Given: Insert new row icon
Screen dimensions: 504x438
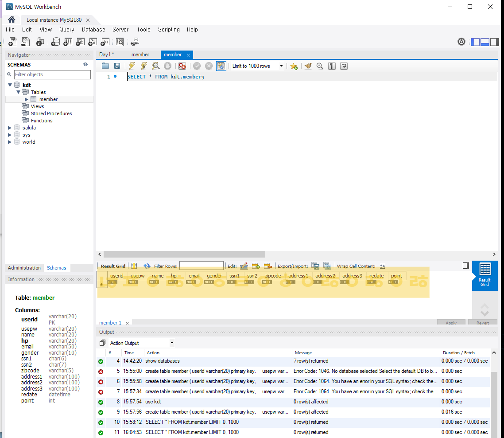Looking at the screenshot, I should 256,266.
